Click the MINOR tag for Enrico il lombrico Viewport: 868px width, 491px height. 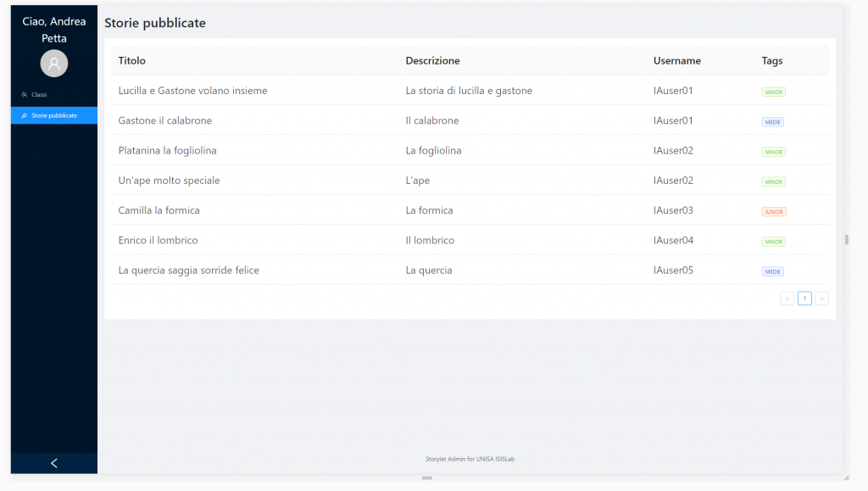click(773, 242)
